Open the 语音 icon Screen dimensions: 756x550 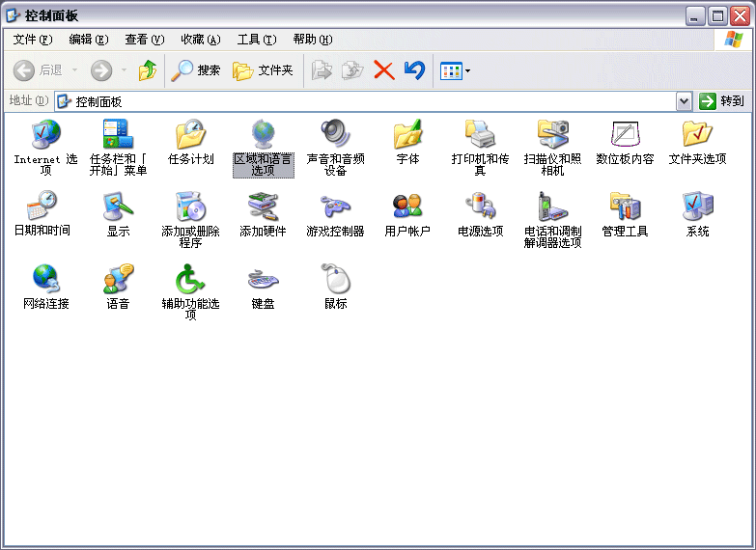[x=118, y=279]
